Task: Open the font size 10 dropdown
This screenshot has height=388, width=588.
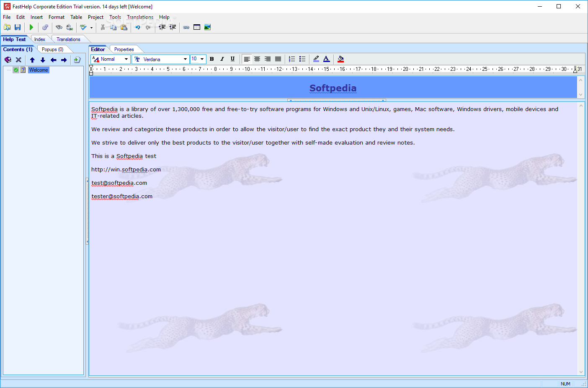Action: 202,59
